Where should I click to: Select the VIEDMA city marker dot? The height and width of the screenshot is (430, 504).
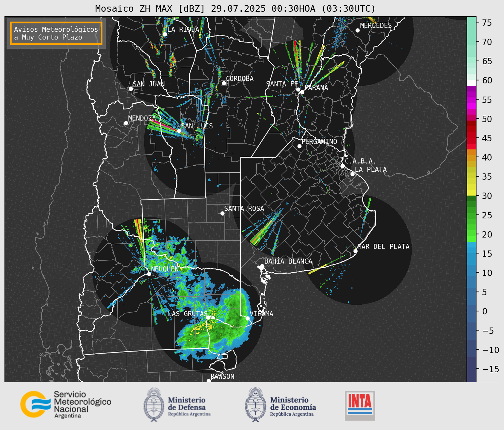248,318
